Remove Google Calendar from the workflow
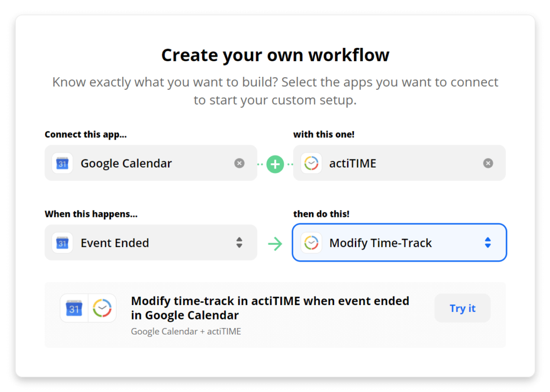The image size is (550, 392). (239, 163)
